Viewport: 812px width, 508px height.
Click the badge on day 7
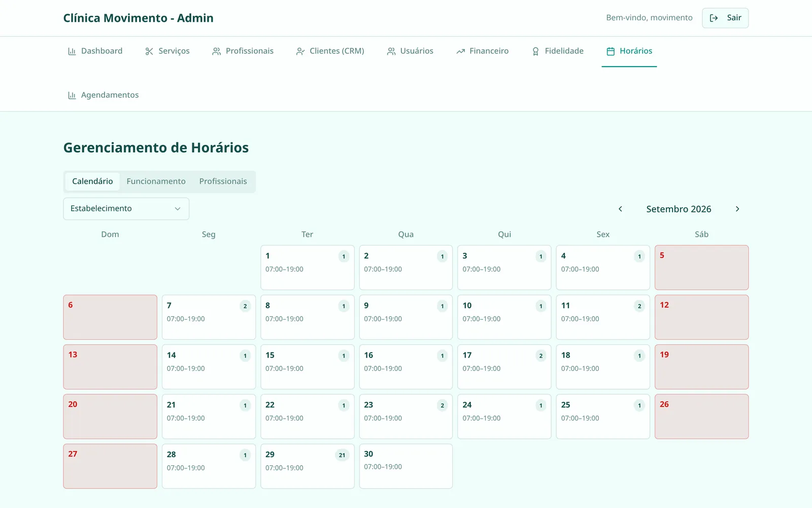(245, 306)
